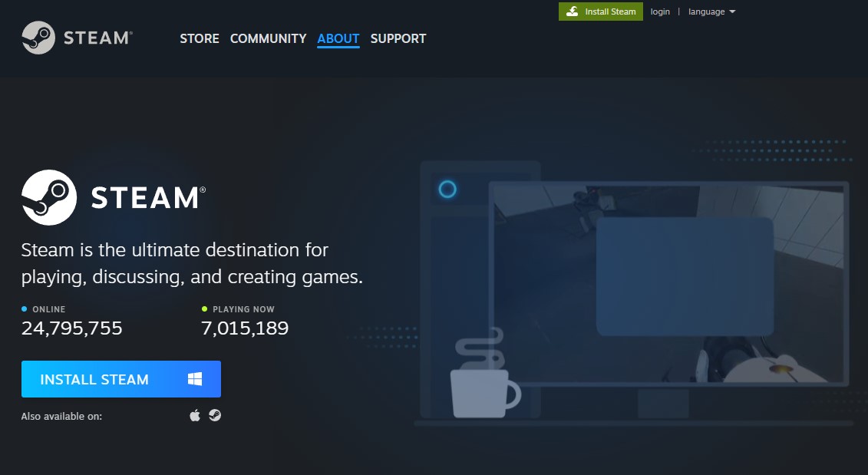868x475 pixels.
Task: Select the ABOUT tab
Action: coord(338,38)
